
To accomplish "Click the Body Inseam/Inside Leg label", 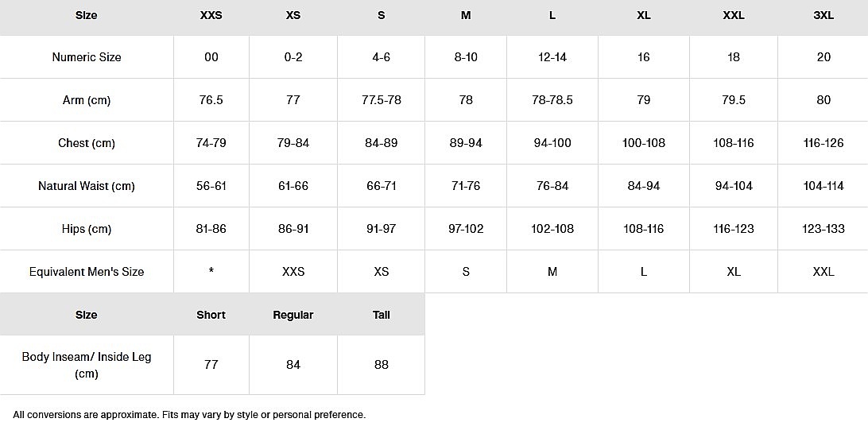I will point(87,365).
